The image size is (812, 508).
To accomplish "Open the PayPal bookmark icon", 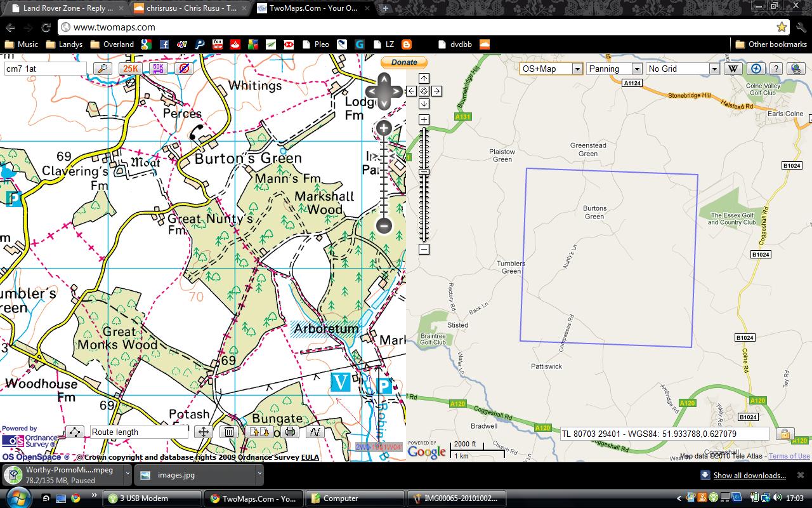I will tap(200, 44).
